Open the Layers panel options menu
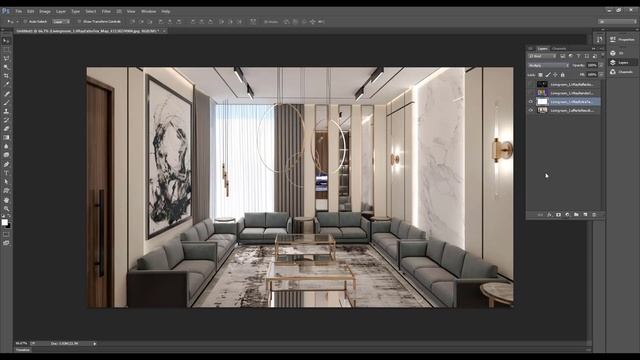 click(x=602, y=49)
